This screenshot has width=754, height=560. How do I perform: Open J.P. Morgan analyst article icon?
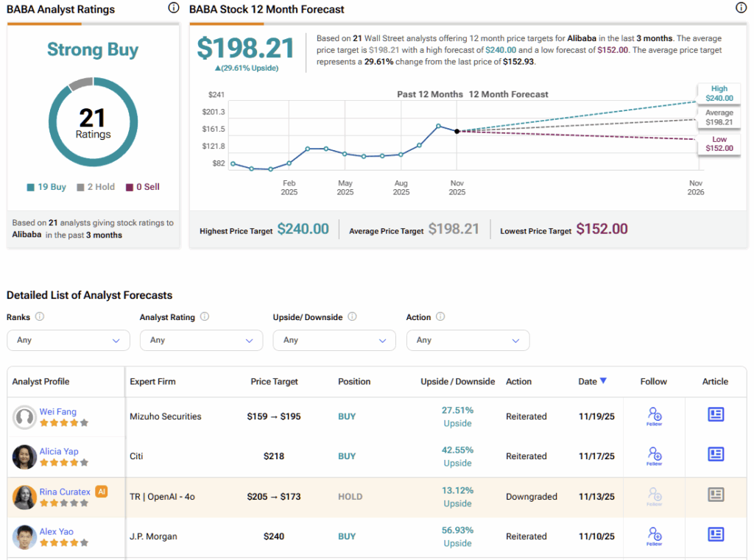(715, 535)
